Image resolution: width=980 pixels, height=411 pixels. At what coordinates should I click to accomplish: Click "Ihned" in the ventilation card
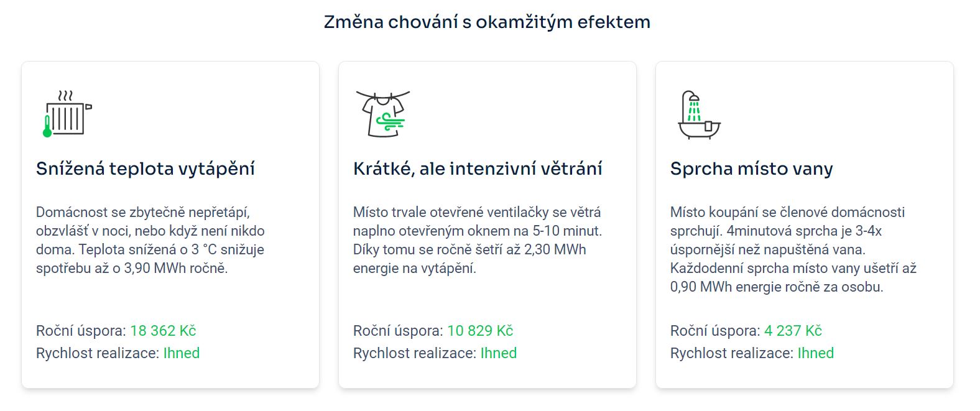pyautogui.click(x=499, y=353)
